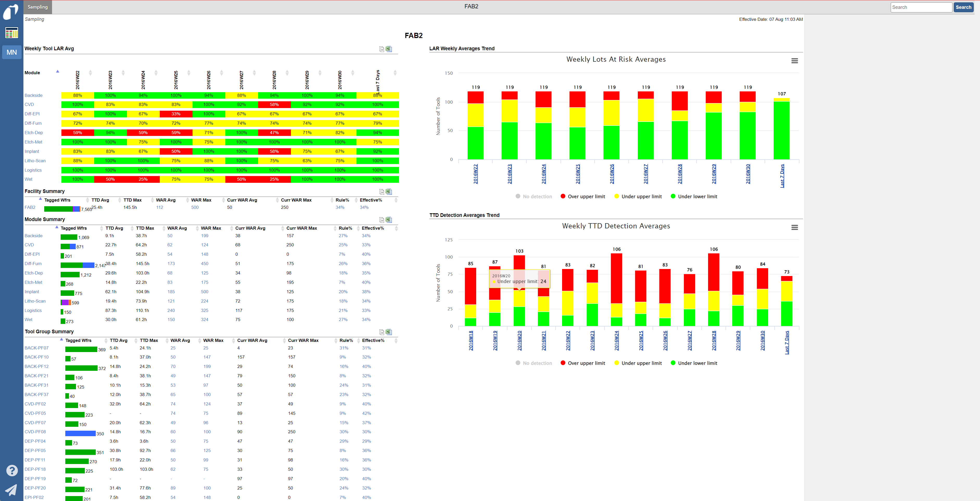Sort Module Summary by TTD Avg header
This screenshot has height=501, width=980.
pos(114,228)
